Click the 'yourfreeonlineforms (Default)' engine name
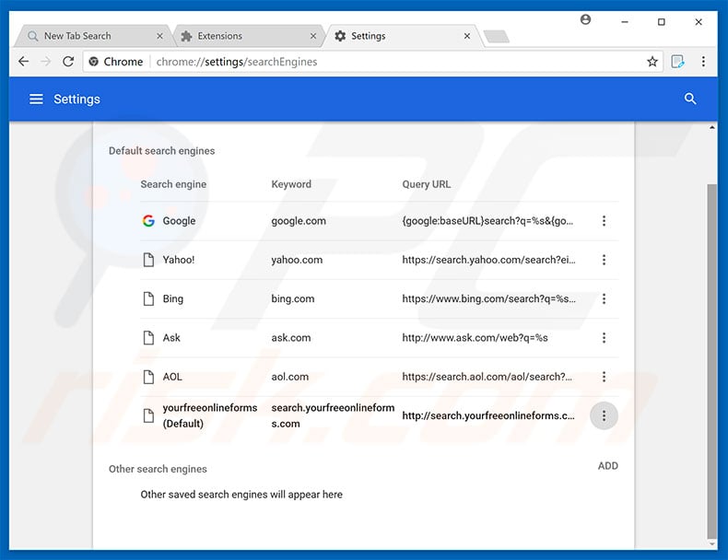Viewport: 728px width, 560px height. coord(210,415)
